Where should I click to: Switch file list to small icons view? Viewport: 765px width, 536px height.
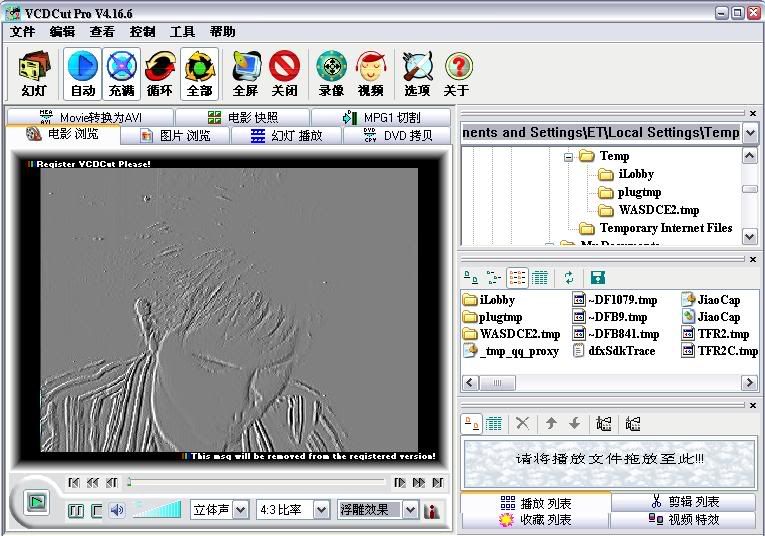click(x=494, y=278)
